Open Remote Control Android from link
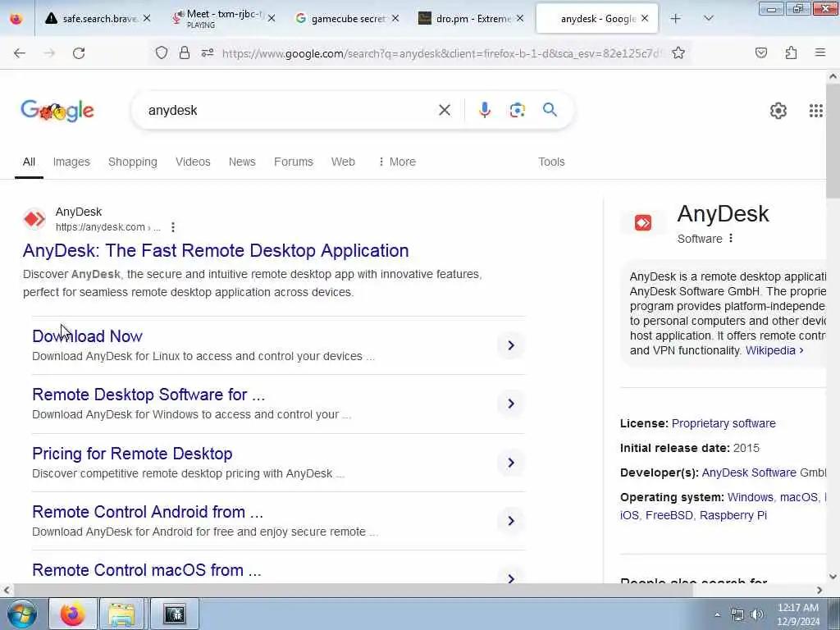 coord(148,512)
